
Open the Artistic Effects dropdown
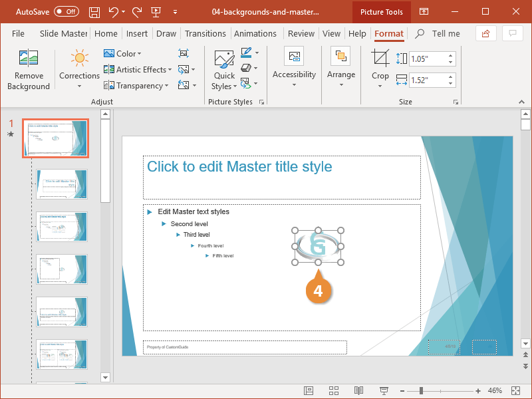click(138, 70)
